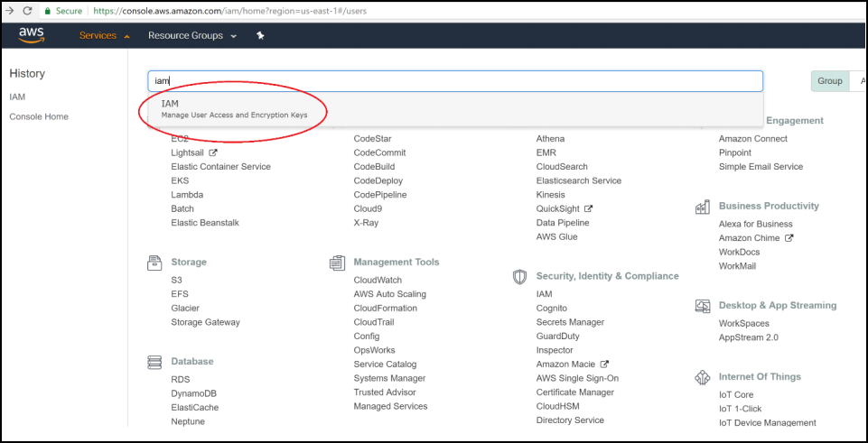Image resolution: width=868 pixels, height=443 pixels.
Task: Click the Database category icon
Action: (154, 362)
